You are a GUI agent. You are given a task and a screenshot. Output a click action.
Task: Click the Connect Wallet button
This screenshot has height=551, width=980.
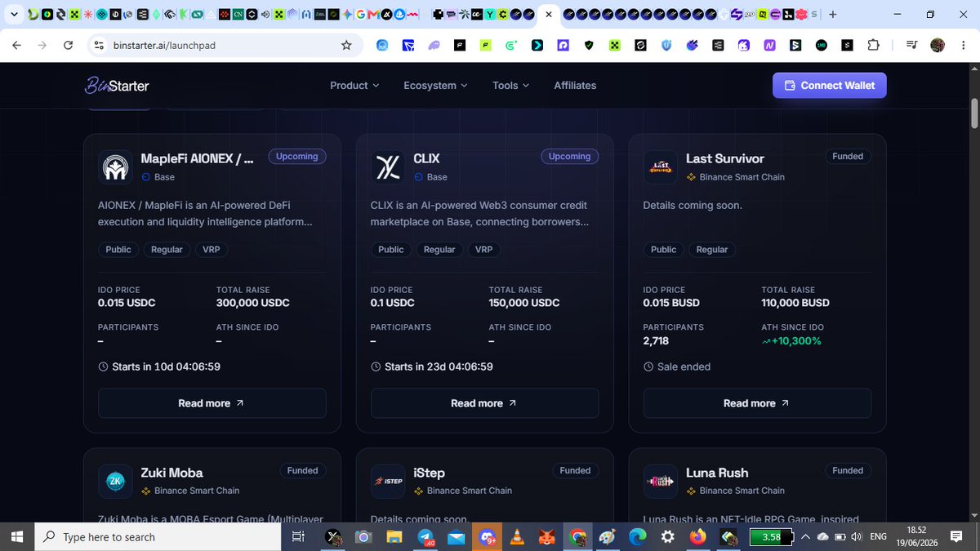830,85
